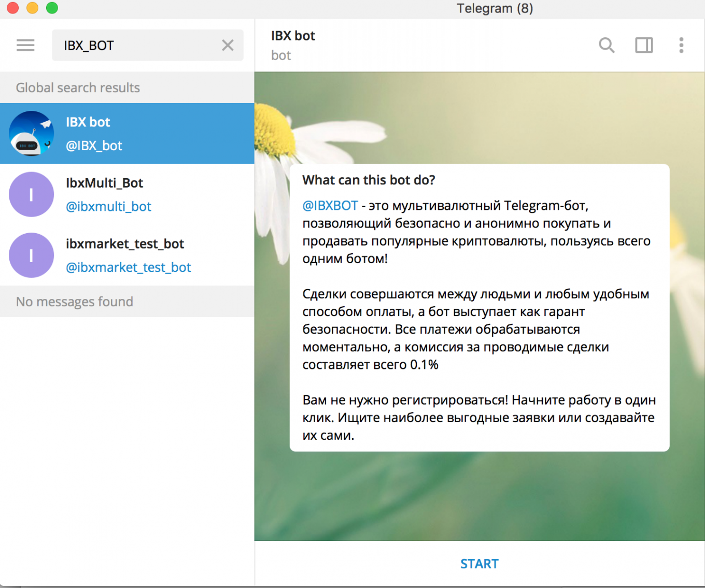The height and width of the screenshot is (588, 705).
Task: Open the ibxmarket_test_bot search result
Action: pos(127,255)
